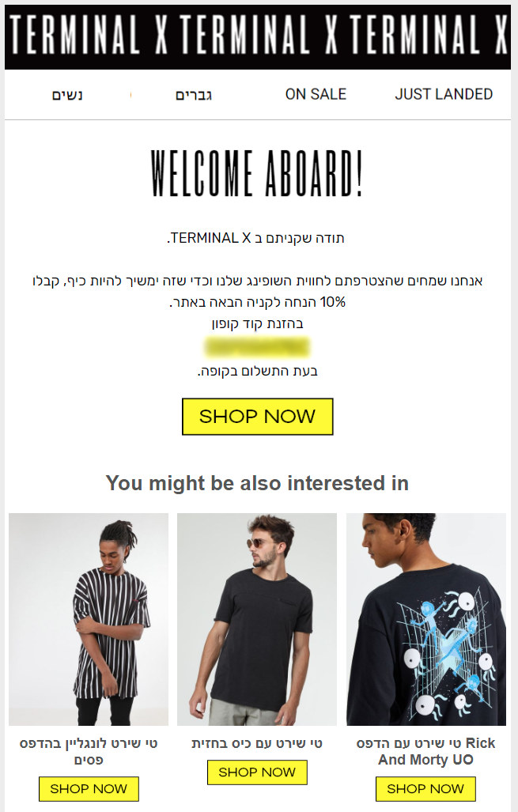The height and width of the screenshot is (812, 518).
Task: Select the גברים (men) navigation link
Action: 194,95
